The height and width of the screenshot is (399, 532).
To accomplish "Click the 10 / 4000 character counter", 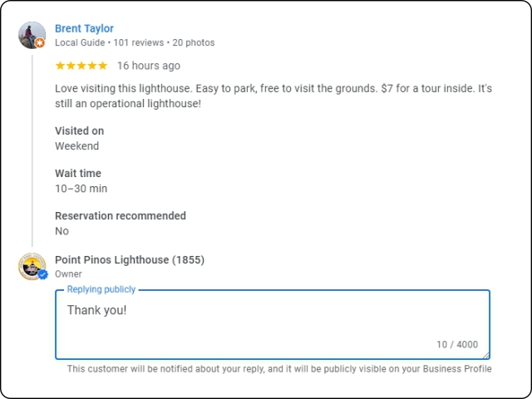I will coord(457,344).
